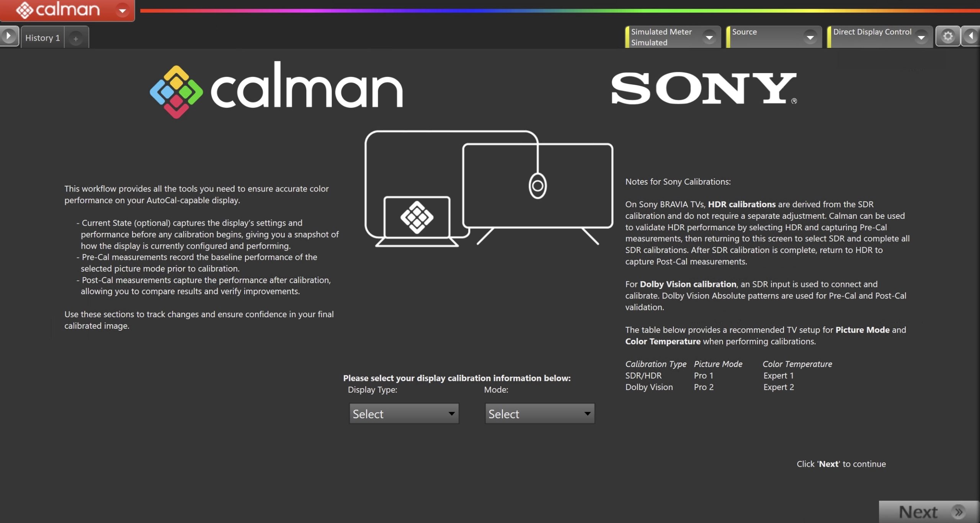Open the Mode select box
This screenshot has width=980, height=523.
(x=539, y=414)
